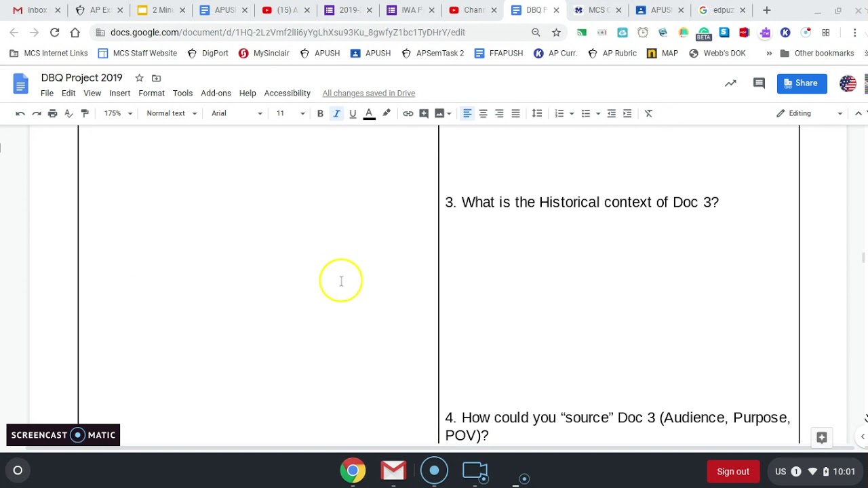Set justified text alignment
Viewport: 868px width, 488px height.
(515, 113)
